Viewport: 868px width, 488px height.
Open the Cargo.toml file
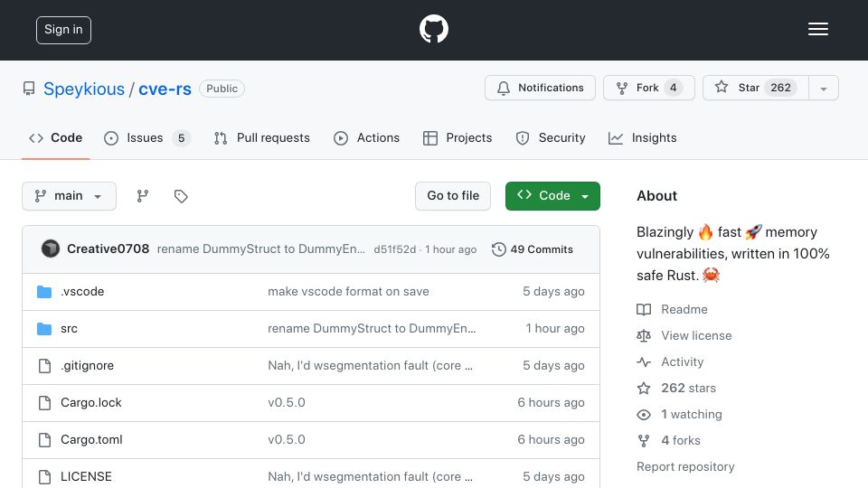(x=91, y=440)
